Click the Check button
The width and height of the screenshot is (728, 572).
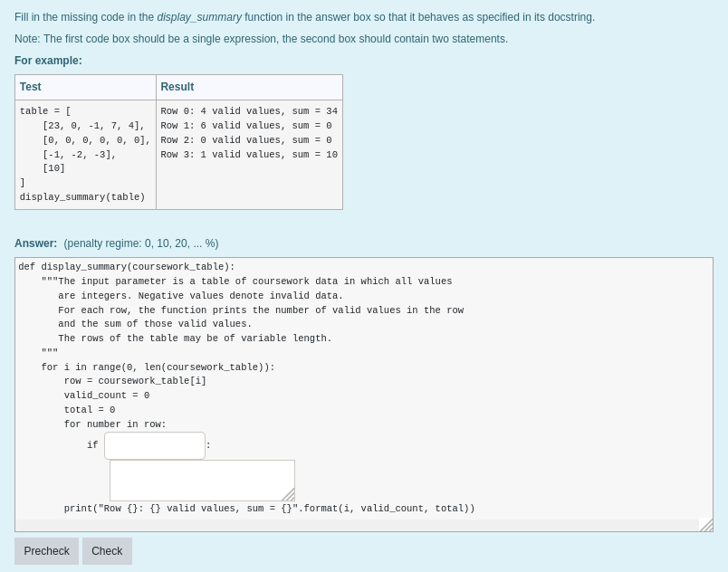point(107,551)
